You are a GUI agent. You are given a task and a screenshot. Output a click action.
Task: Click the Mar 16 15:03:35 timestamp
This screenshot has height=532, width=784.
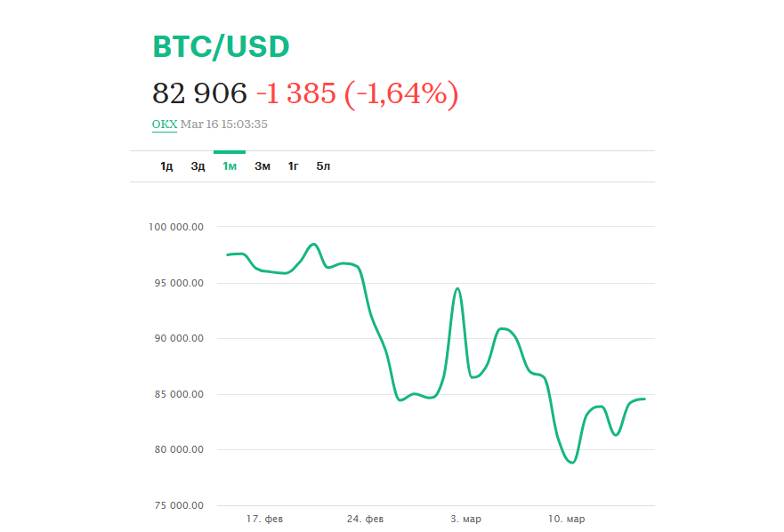tap(224, 125)
